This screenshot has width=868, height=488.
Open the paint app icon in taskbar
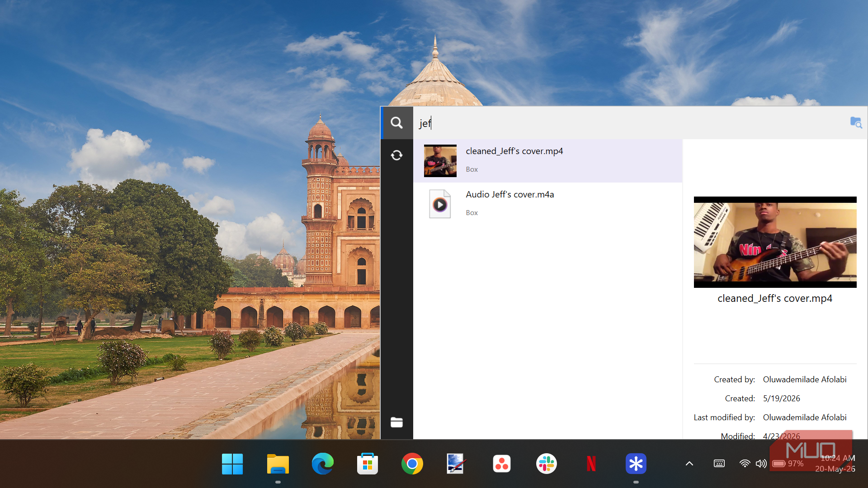456,464
